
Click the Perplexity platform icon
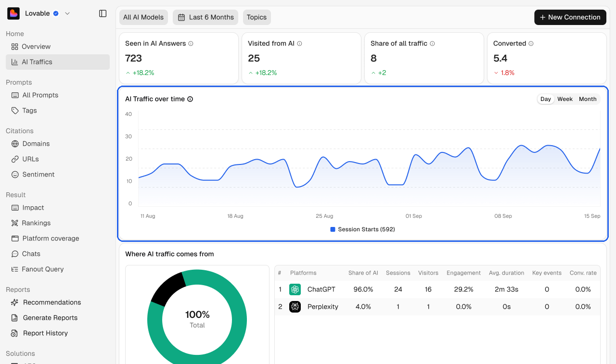(295, 307)
